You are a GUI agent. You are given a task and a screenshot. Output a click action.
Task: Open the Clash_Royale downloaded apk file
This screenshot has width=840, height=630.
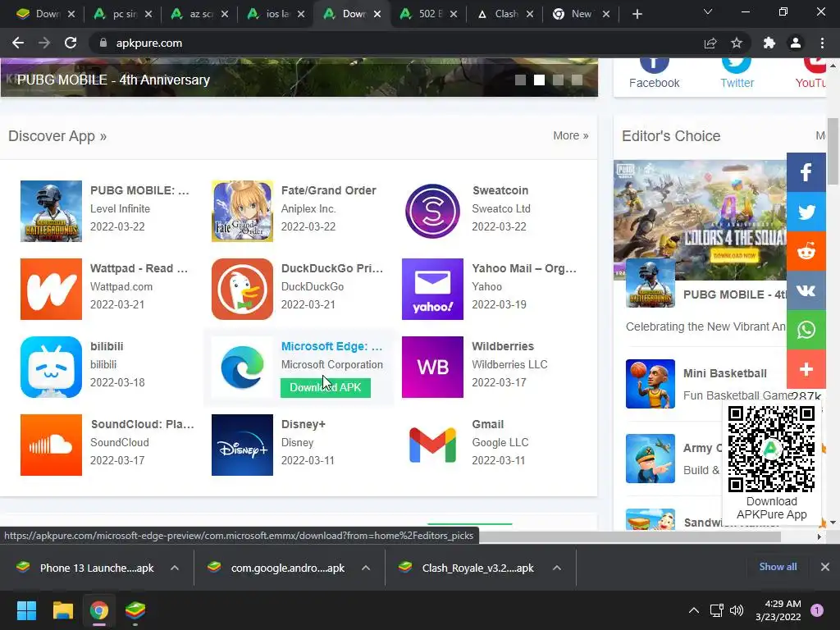(470, 568)
